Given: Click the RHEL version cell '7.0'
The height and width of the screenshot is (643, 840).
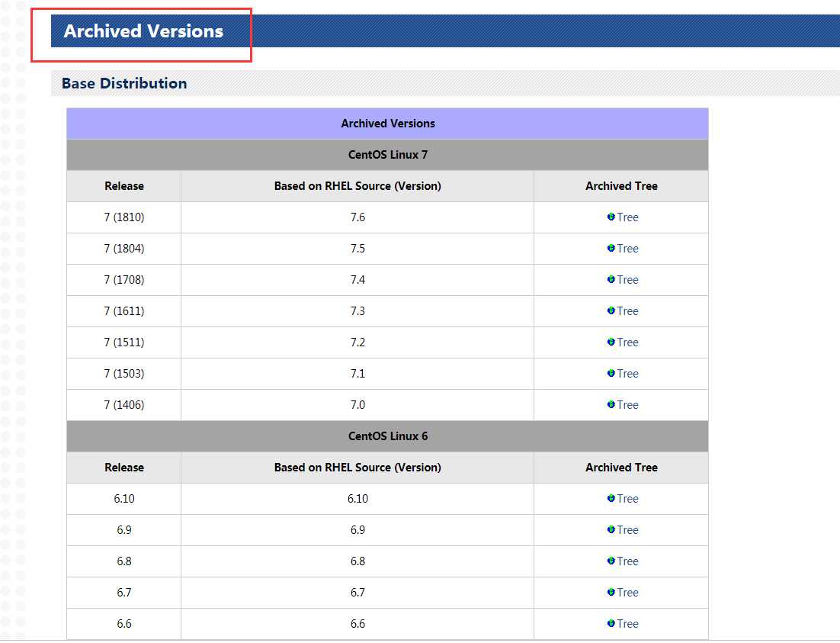Looking at the screenshot, I should point(357,405).
